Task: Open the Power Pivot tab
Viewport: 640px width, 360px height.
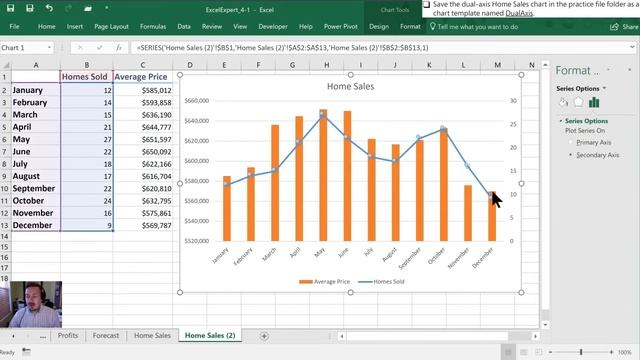Action: click(340, 27)
